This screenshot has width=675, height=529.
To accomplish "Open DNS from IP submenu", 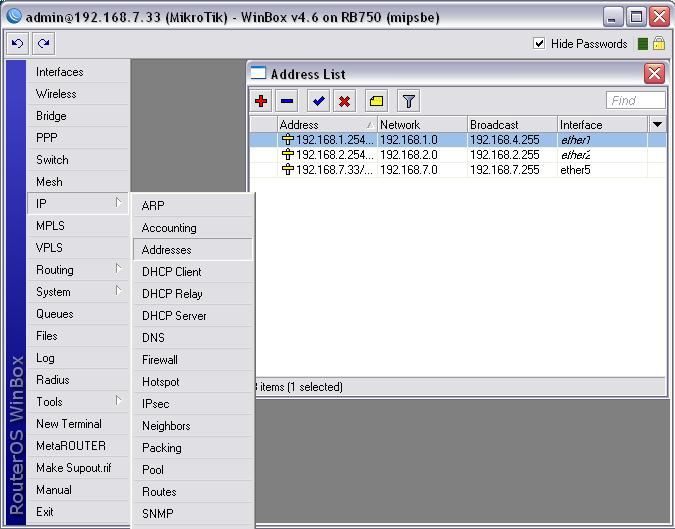I will (x=193, y=337).
